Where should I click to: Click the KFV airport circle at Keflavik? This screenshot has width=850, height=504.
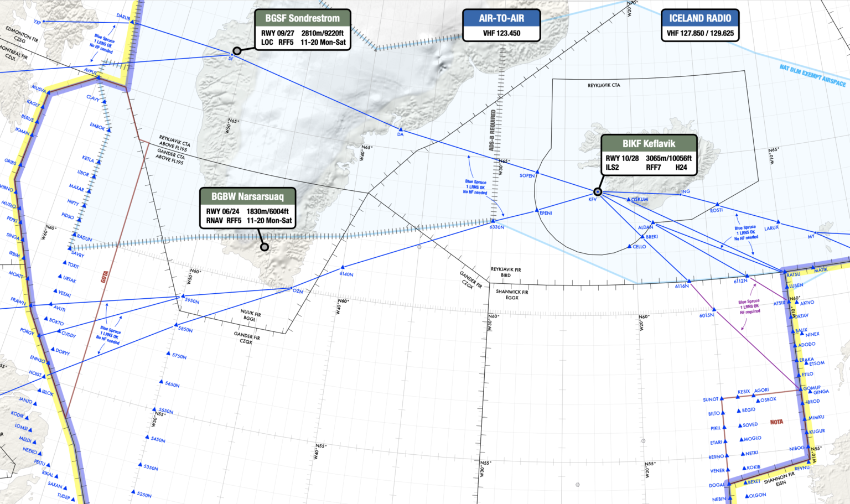click(x=598, y=191)
